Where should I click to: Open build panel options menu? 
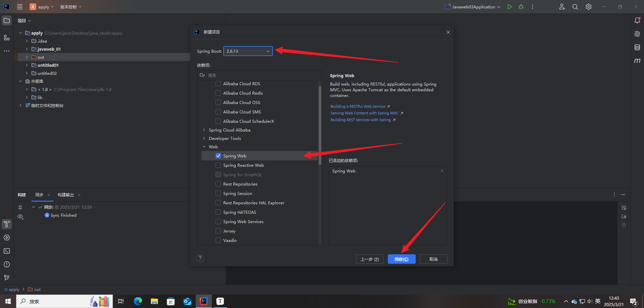pyautogui.click(x=614, y=195)
